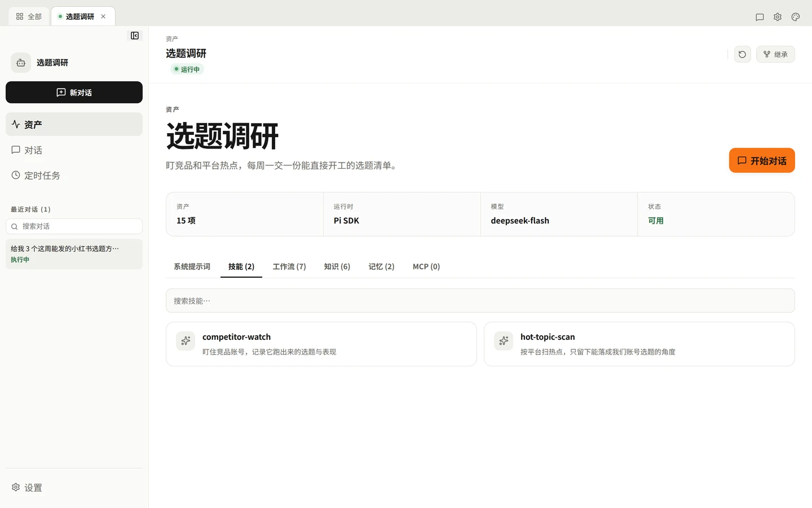812x508 pixels.
Task: Switch to the 全部 tab
Action: [29, 16]
